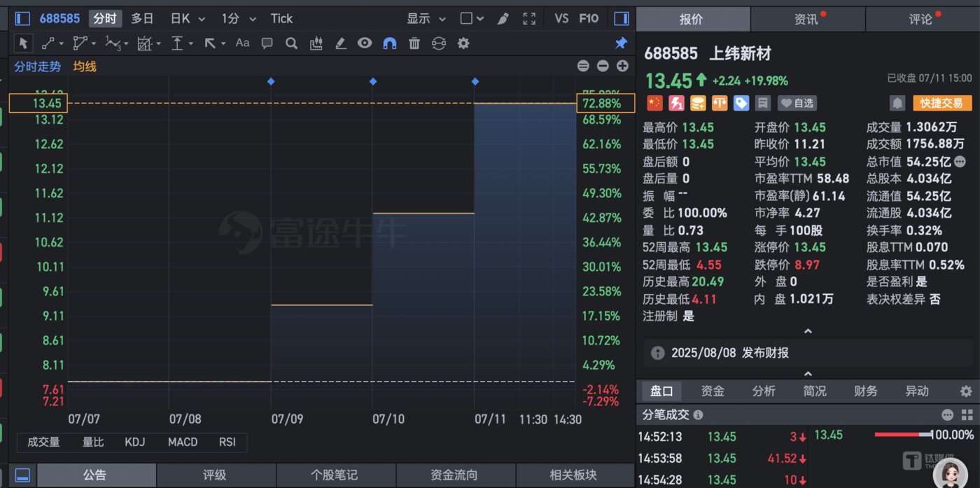Switch to the 资讯 news tab
This screenshot has height=488, width=980.
click(808, 19)
